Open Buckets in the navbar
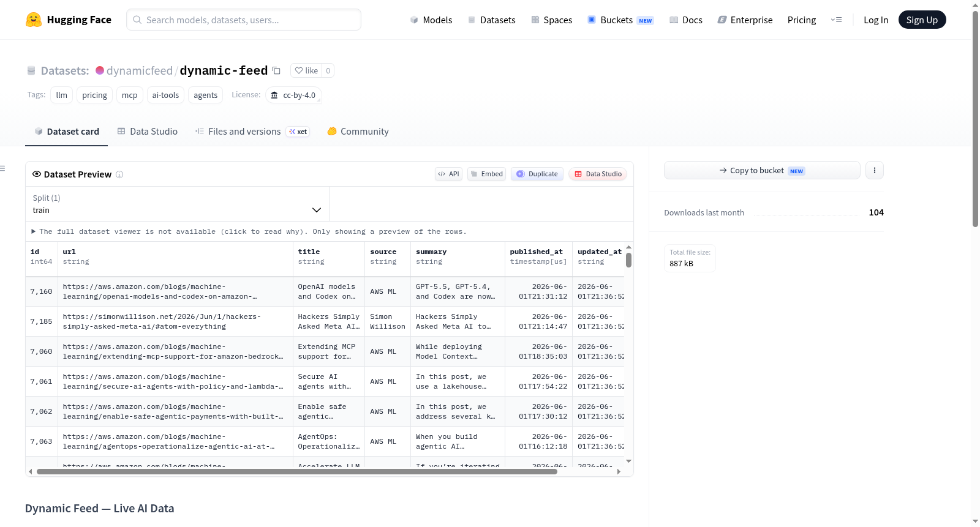 [x=620, y=20]
